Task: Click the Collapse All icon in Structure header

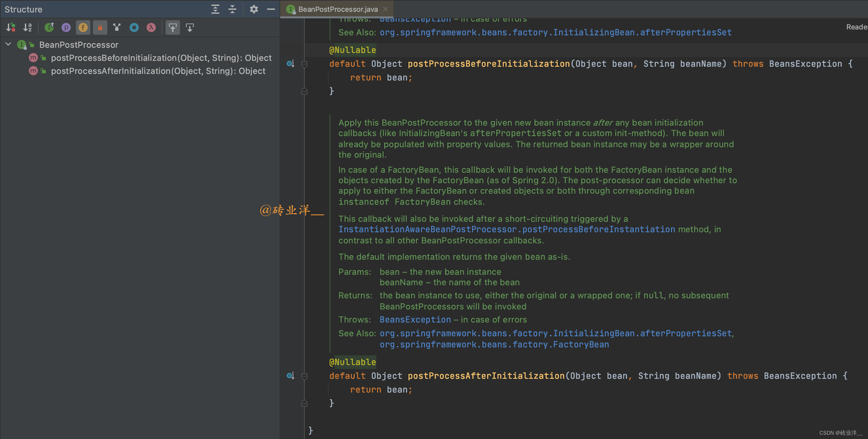Action: click(x=232, y=9)
